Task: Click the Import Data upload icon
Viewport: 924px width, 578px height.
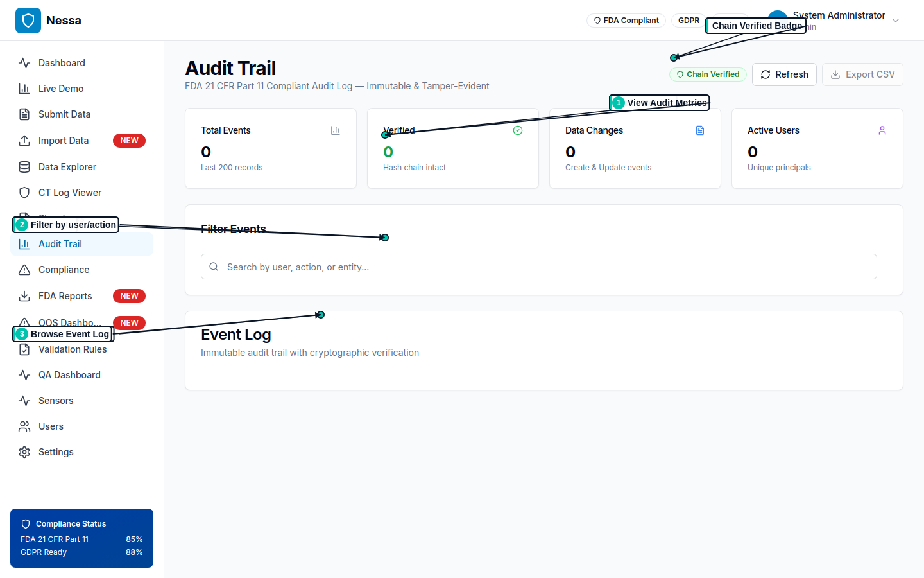Action: click(24, 140)
